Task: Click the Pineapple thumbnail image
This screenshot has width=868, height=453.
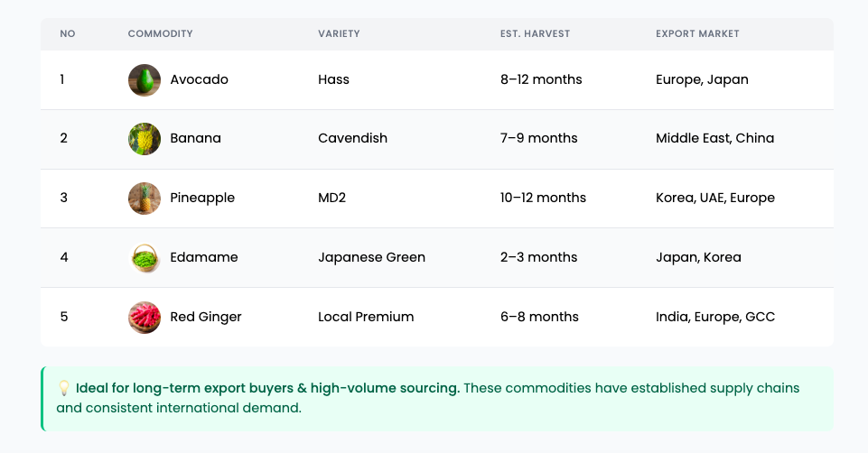Action: click(x=145, y=198)
